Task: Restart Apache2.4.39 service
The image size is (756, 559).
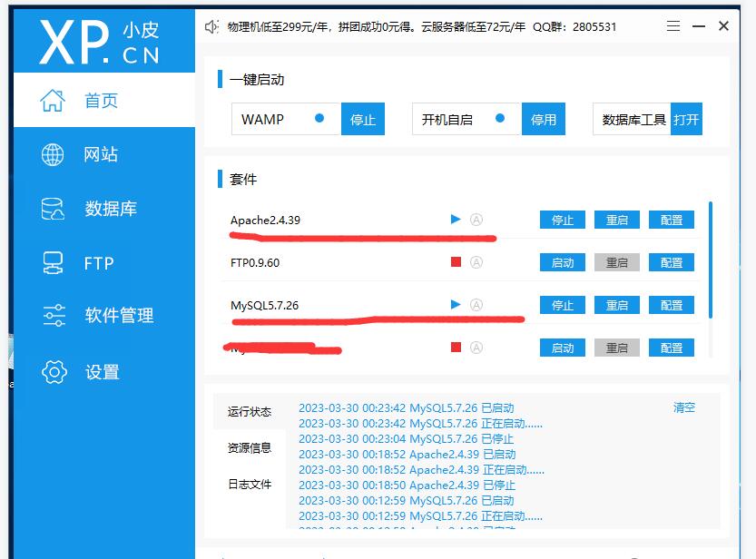Action: point(616,220)
